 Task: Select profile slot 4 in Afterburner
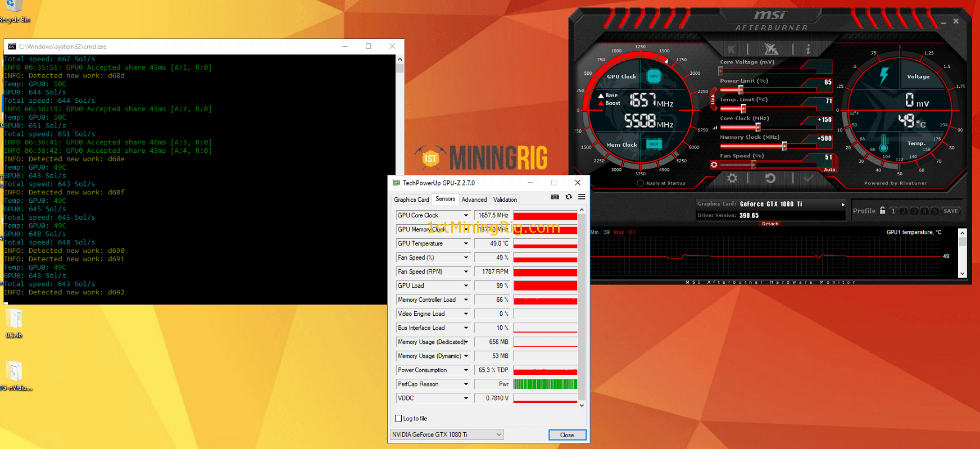click(x=924, y=211)
